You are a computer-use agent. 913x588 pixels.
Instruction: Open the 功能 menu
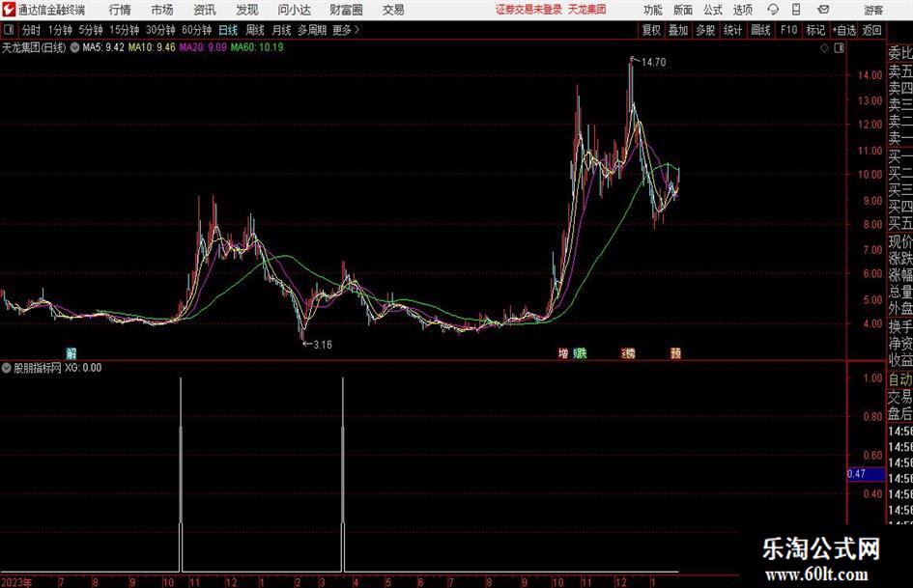[653, 10]
